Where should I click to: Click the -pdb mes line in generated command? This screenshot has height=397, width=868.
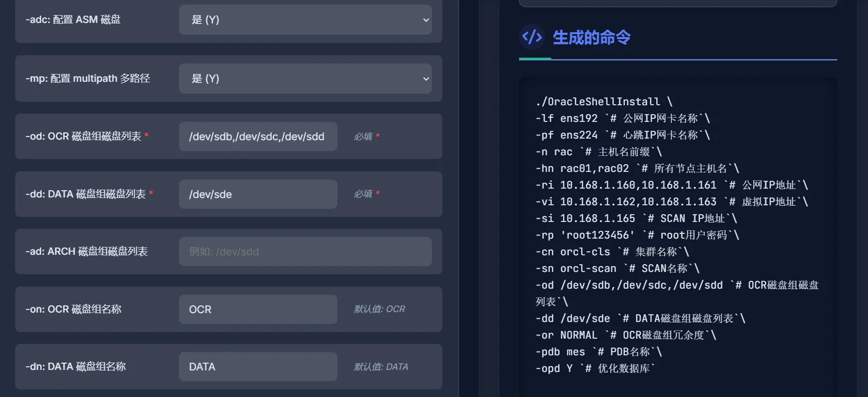[x=598, y=352]
